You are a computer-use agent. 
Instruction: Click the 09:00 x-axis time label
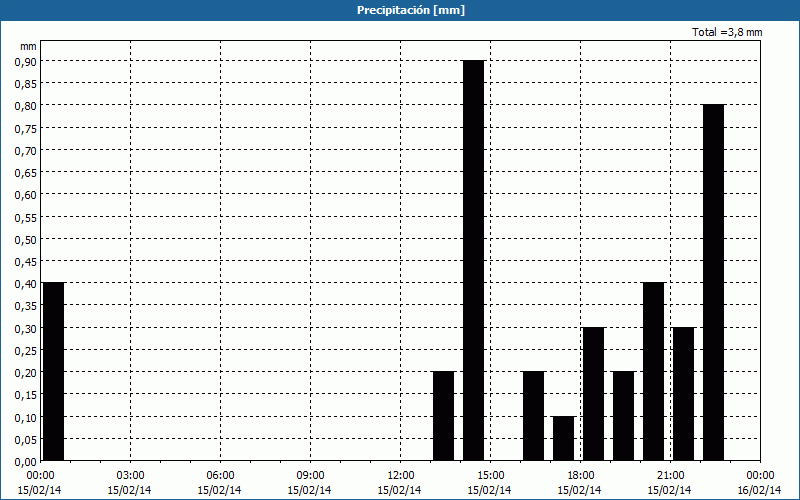[310, 476]
